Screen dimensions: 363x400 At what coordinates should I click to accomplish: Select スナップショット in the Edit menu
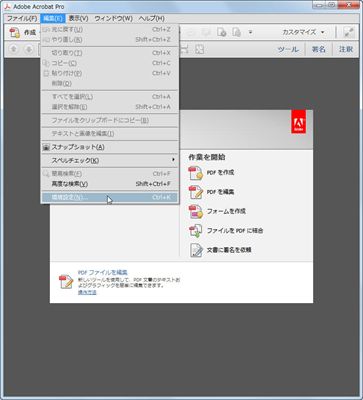[x=110, y=147]
